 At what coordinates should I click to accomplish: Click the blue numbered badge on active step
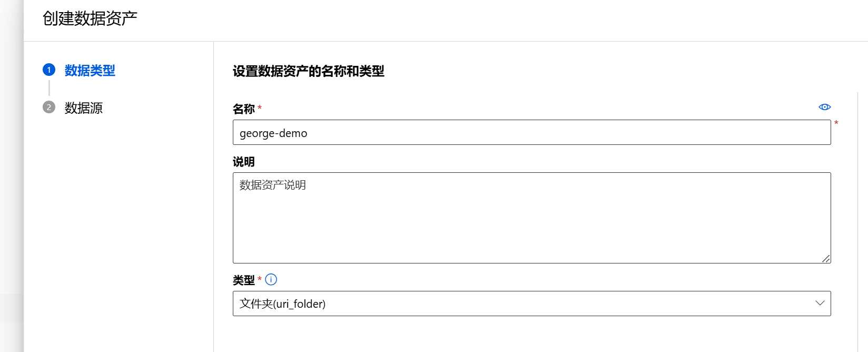click(x=48, y=70)
